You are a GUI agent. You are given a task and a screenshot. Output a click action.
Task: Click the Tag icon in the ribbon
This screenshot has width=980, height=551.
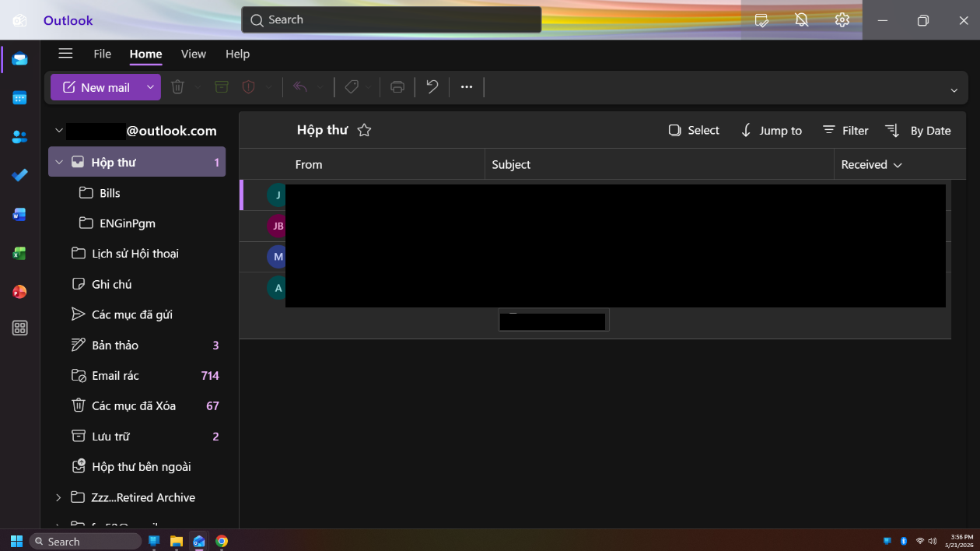coord(352,87)
